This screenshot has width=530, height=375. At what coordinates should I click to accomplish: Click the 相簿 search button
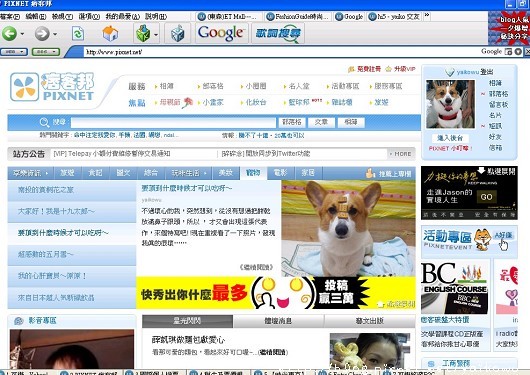(x=351, y=122)
